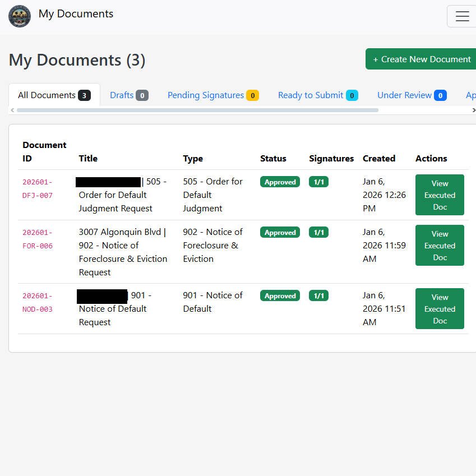476x476 pixels.
Task: Click document ID 202601-NOD-003
Action: point(37,302)
